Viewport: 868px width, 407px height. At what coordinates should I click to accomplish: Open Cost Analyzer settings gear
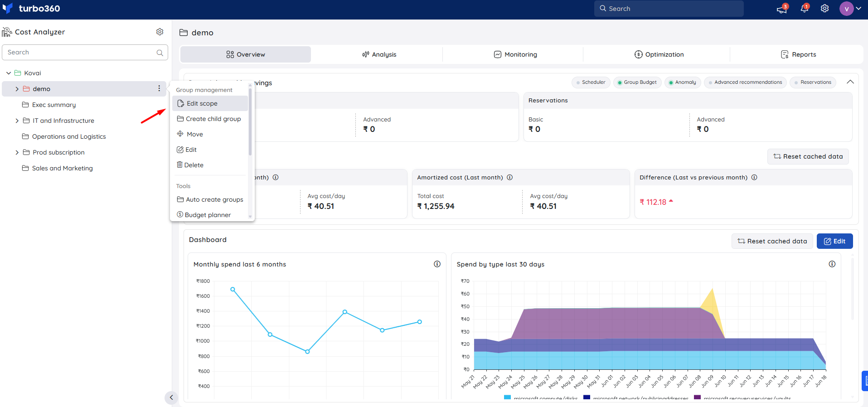tap(160, 32)
